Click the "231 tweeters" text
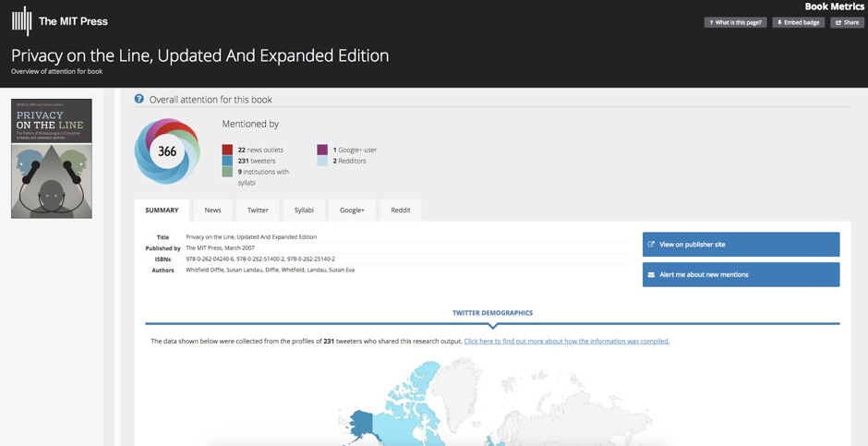 coord(257,161)
